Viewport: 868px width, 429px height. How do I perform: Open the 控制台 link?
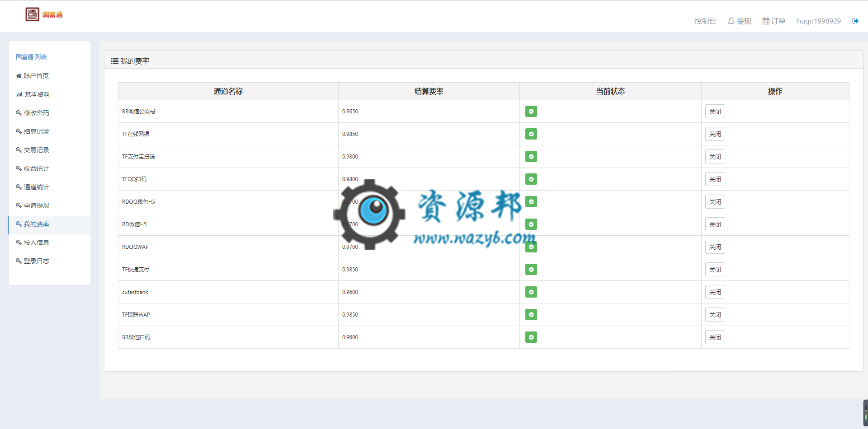coord(705,21)
